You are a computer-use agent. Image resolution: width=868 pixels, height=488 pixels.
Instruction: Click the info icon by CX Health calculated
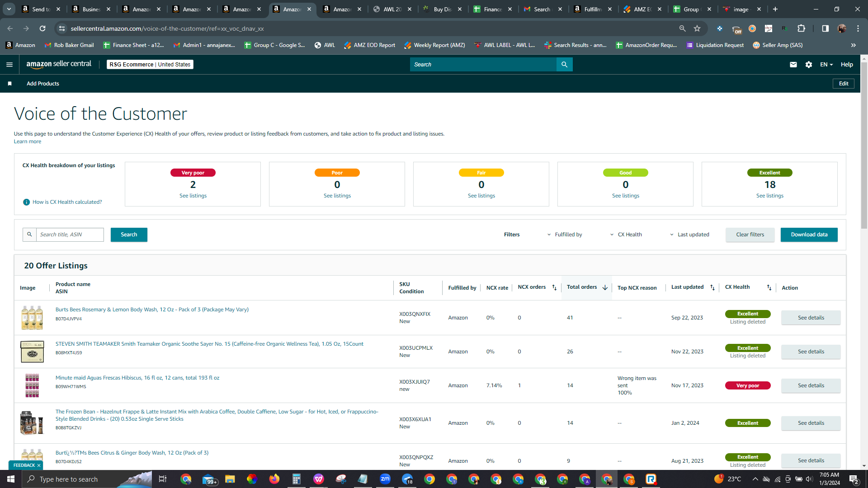(x=26, y=202)
